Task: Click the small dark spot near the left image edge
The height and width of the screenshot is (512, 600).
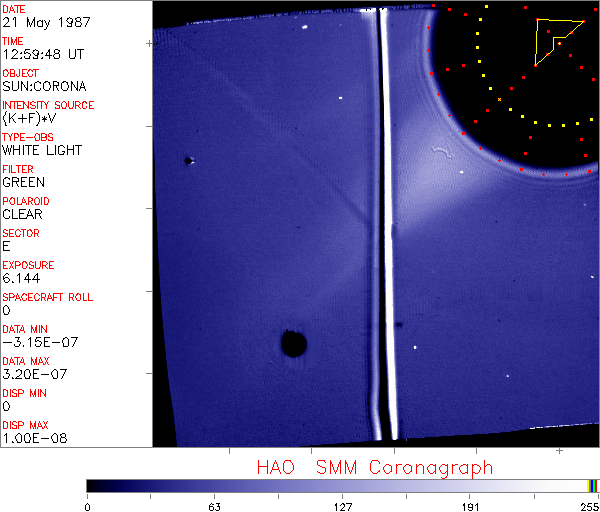Action: (188, 161)
